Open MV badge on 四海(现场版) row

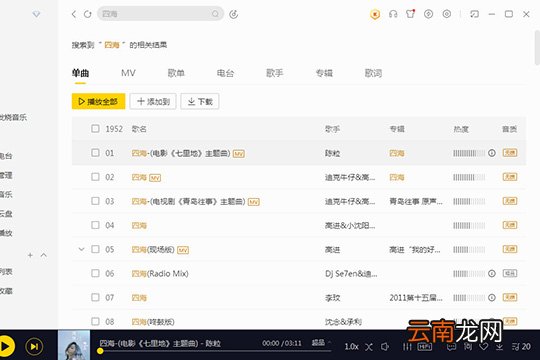pos(183,250)
